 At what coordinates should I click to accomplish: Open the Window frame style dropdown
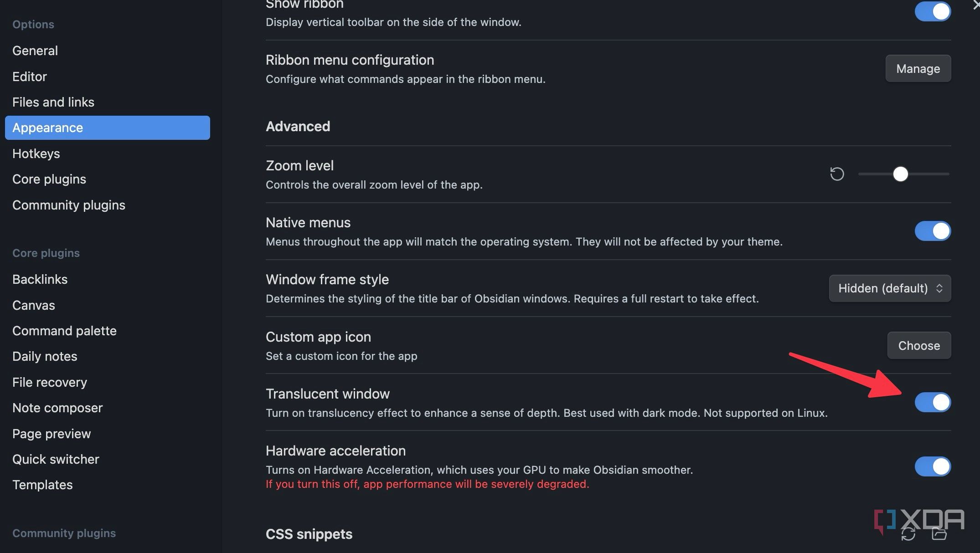tap(889, 288)
